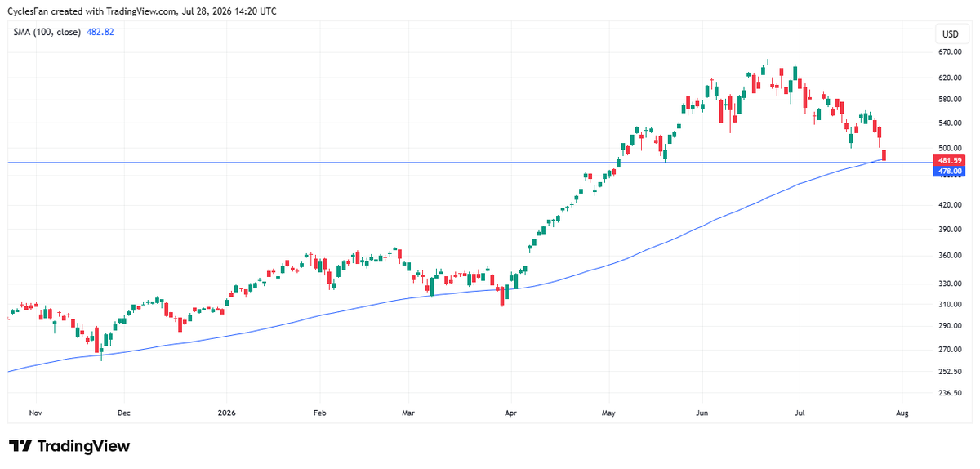Click the May time axis label
This screenshot has width=980, height=469.
coord(607,413)
